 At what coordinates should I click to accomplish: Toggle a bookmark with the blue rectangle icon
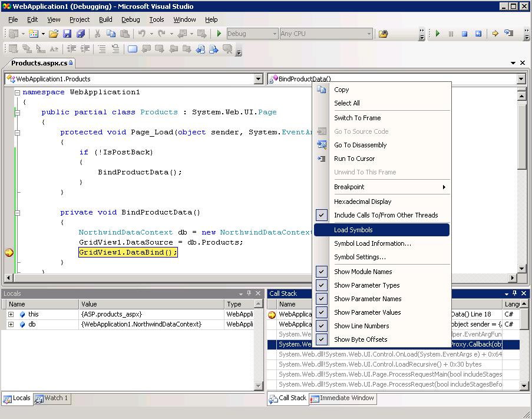tap(133, 49)
